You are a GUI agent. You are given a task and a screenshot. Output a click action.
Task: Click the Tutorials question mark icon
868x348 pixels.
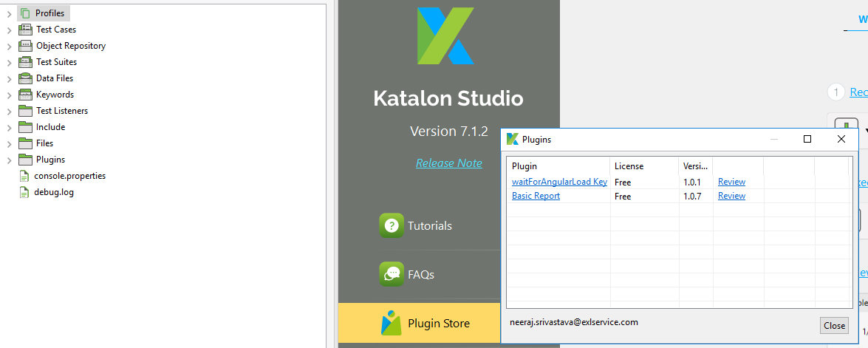tap(392, 225)
